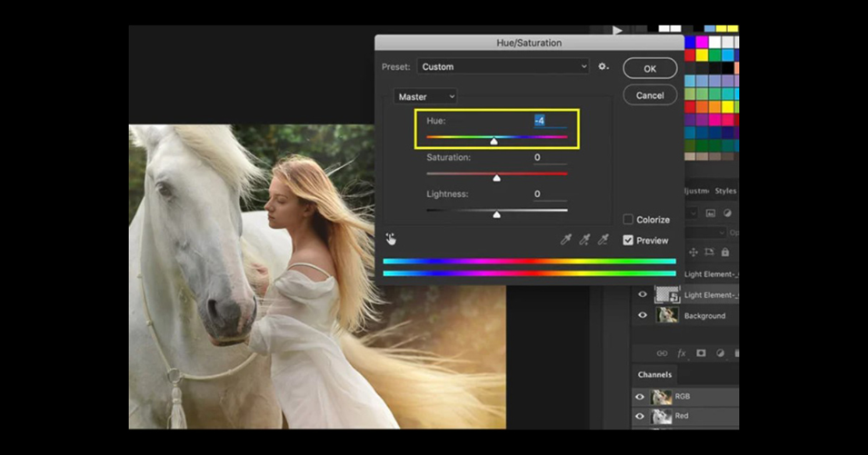Viewport: 868px width, 455px height.
Task: Select the Add to Sample eyedropper
Action: [x=584, y=240]
